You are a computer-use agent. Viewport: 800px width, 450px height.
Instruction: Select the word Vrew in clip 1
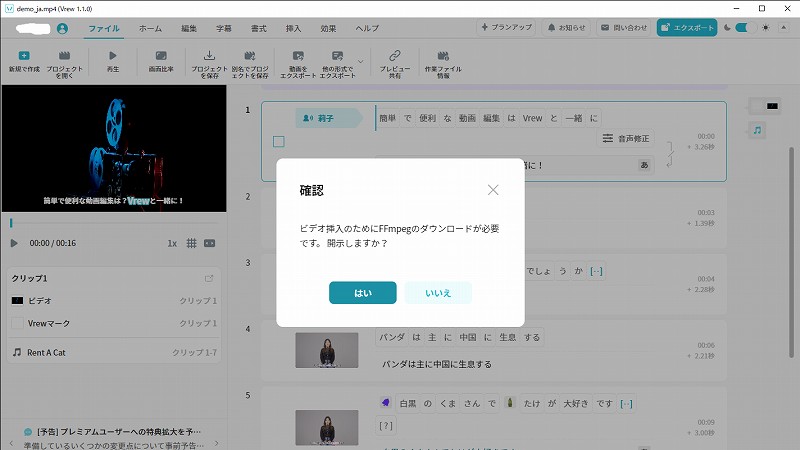pos(532,118)
